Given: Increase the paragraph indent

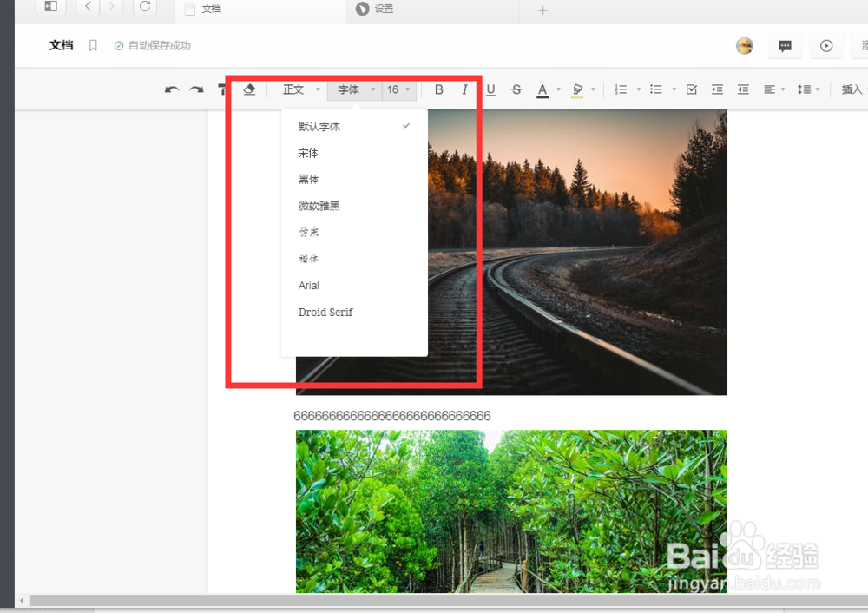Looking at the screenshot, I should pyautogui.click(x=717, y=89).
